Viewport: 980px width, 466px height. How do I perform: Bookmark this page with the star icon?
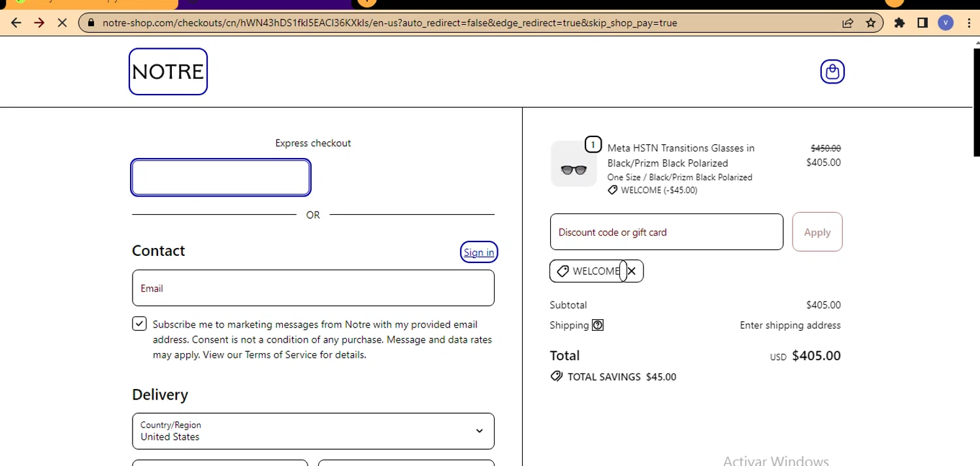[x=870, y=23]
